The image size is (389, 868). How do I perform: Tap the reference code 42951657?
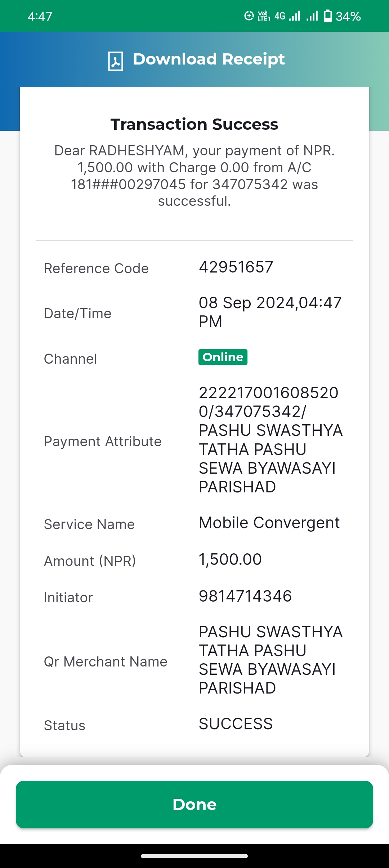tap(236, 267)
